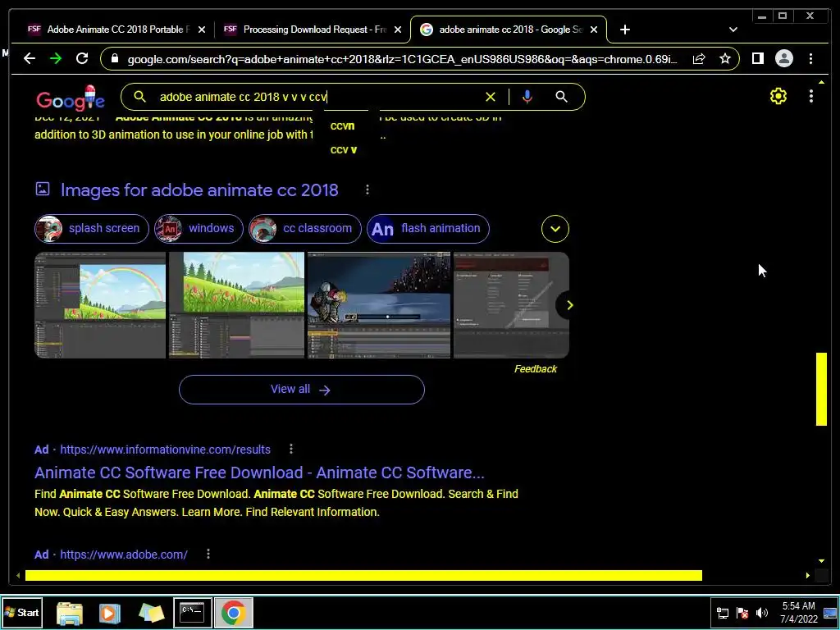Open the Chrome profile avatar menu
The width and height of the screenshot is (840, 630).
pos(783,58)
